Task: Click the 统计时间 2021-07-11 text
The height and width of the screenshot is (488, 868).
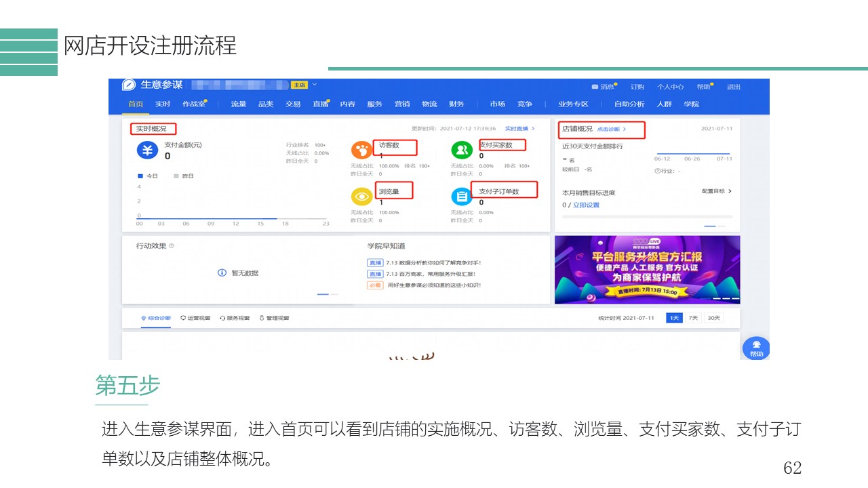Action: [x=627, y=318]
